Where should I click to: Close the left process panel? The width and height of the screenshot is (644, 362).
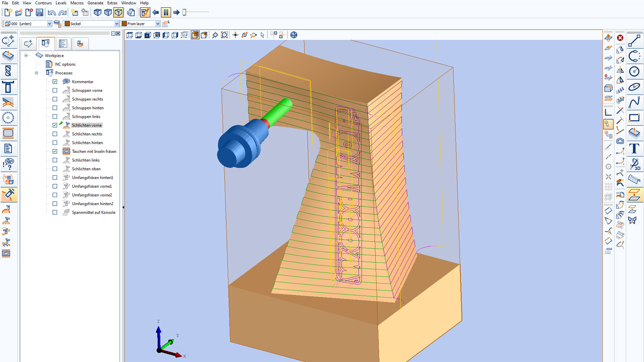click(x=118, y=33)
